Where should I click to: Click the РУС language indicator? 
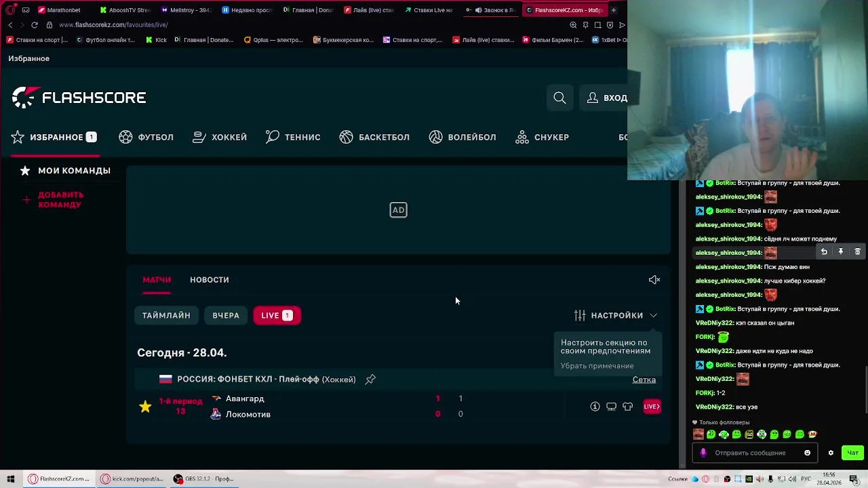(x=806, y=479)
